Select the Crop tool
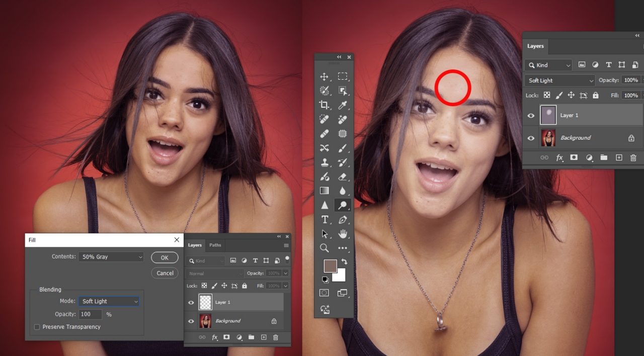The image size is (644, 356). pyautogui.click(x=325, y=105)
